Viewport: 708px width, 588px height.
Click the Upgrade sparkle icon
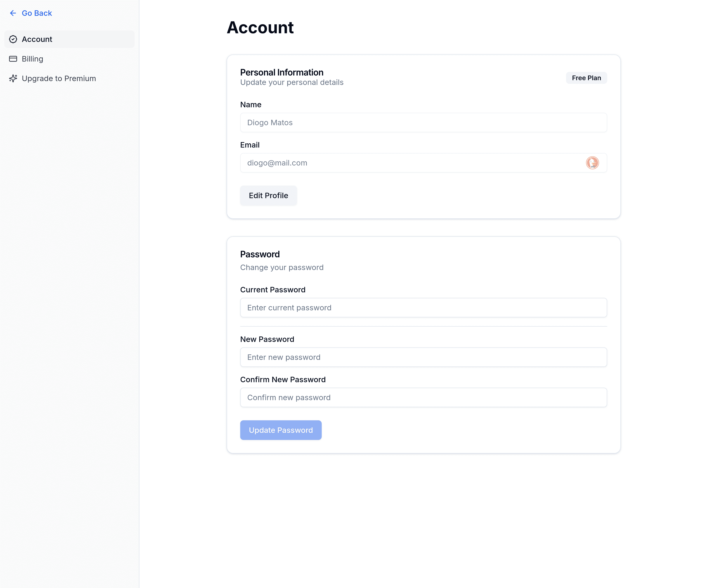pos(13,78)
